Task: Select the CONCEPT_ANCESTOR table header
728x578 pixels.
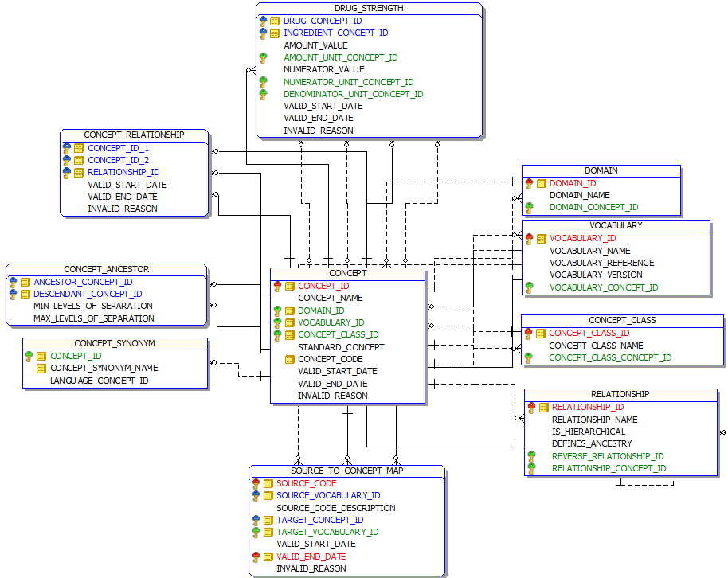Action: (x=106, y=269)
